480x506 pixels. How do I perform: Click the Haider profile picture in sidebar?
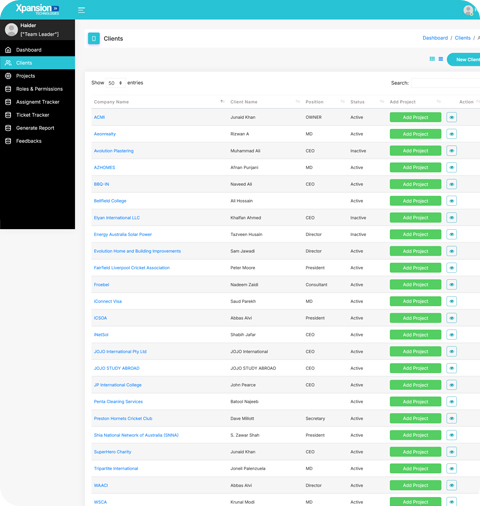pos(11,30)
